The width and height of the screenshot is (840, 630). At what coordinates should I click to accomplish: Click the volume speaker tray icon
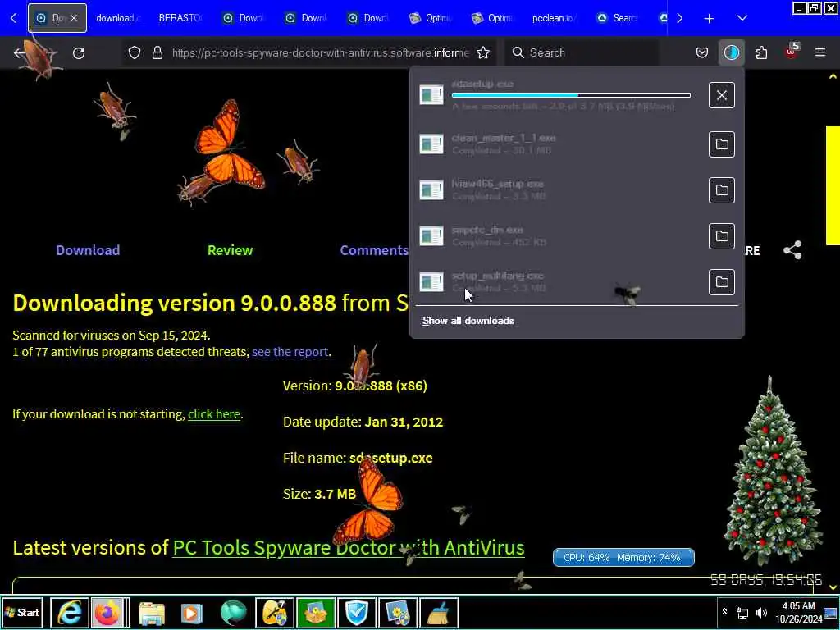(x=761, y=612)
